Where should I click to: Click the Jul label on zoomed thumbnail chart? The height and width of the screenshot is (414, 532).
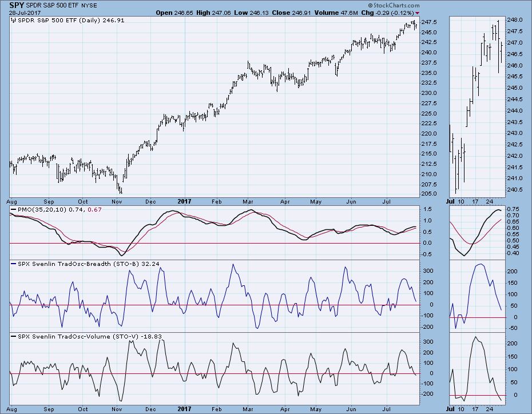click(451, 201)
